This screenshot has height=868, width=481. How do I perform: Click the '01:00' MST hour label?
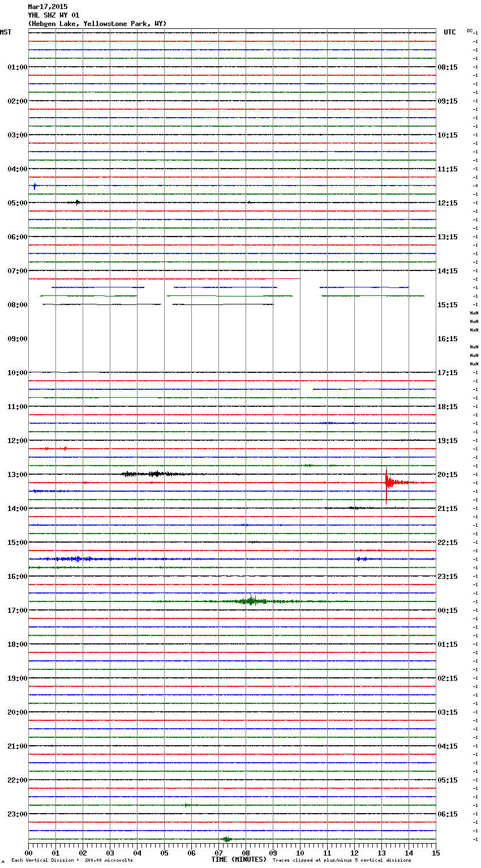point(17,67)
